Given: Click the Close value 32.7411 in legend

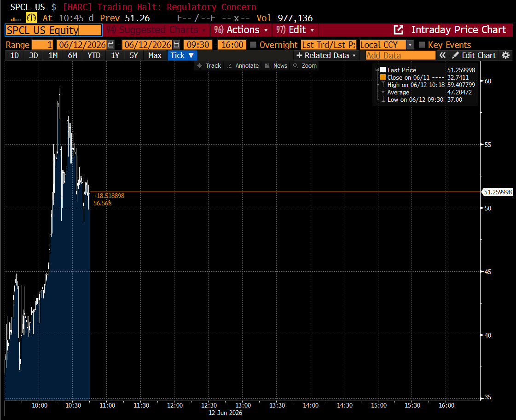Looking at the screenshot, I should (458, 77).
